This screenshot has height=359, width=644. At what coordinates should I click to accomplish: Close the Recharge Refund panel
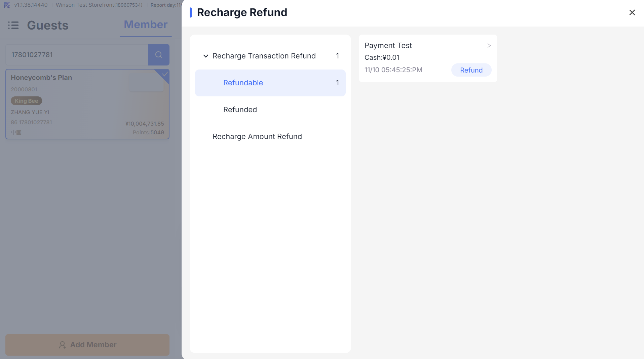[x=632, y=12]
